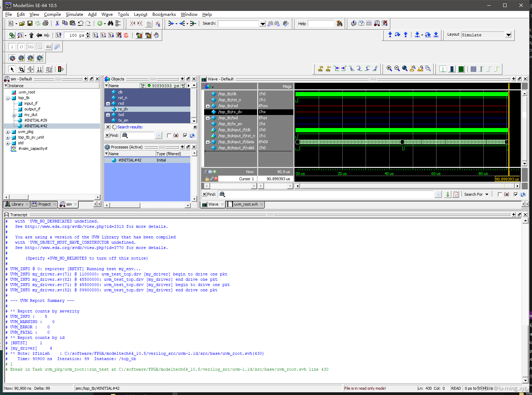Click the ALL filter icon
Image resolution: width=532 pixels, height=395 pixels.
(x=49, y=47)
